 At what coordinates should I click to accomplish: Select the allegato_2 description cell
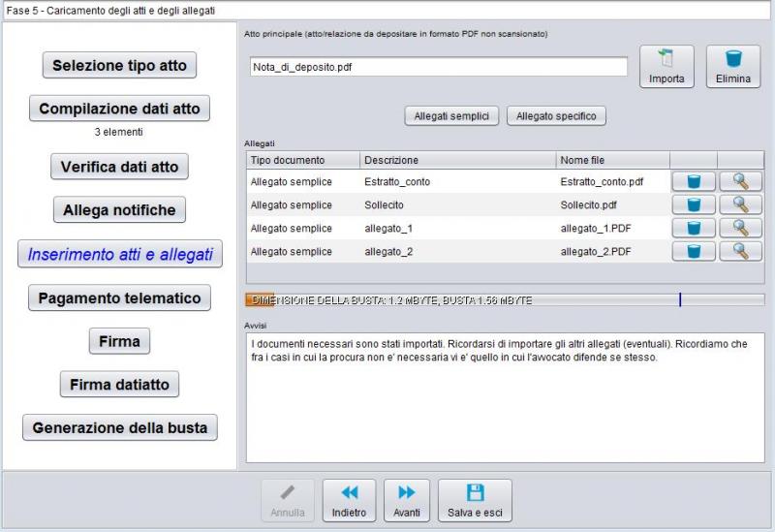(457, 251)
